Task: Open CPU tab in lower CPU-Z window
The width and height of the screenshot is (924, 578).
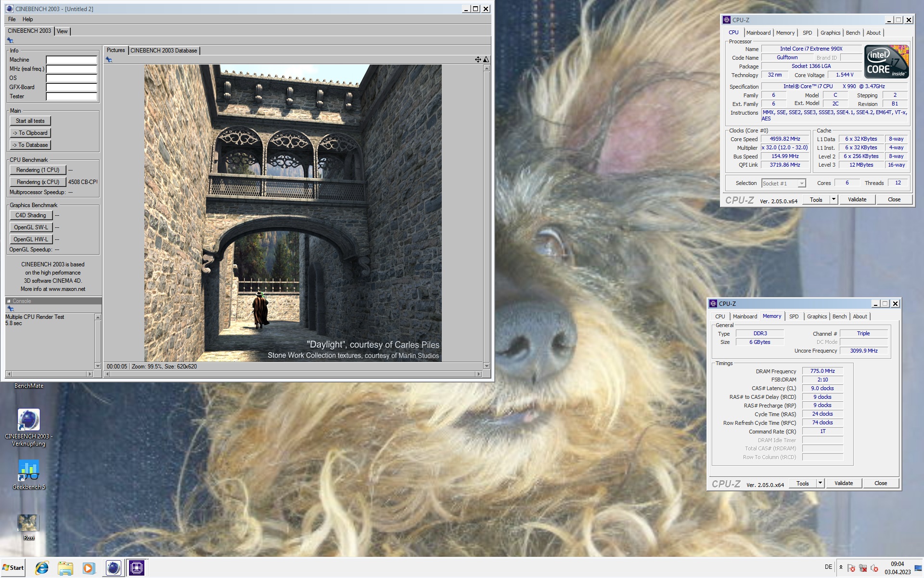Action: point(720,316)
